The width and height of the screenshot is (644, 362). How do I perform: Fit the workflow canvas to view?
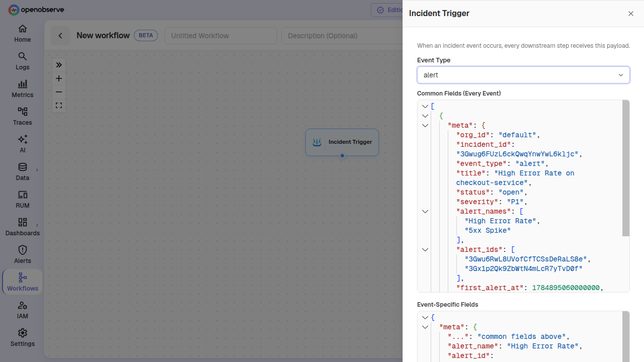pyautogui.click(x=59, y=106)
